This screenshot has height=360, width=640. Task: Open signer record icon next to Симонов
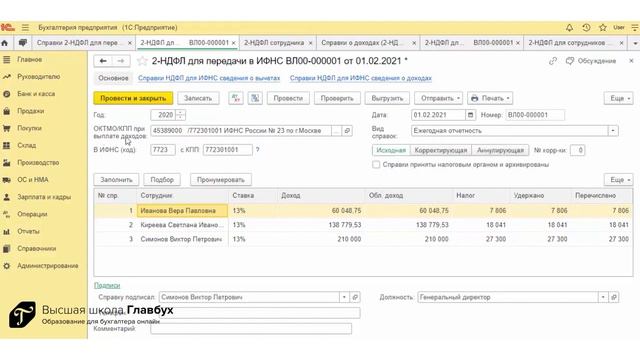coord(355,297)
